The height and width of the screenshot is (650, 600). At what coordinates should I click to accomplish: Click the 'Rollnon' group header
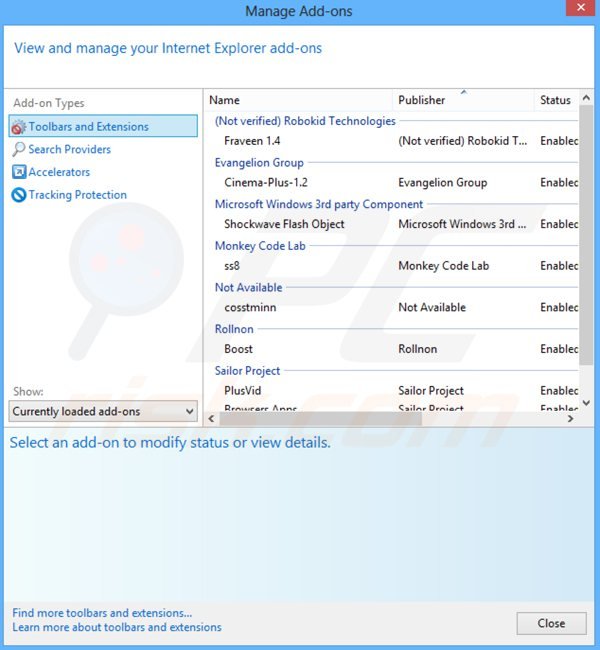[x=234, y=329]
